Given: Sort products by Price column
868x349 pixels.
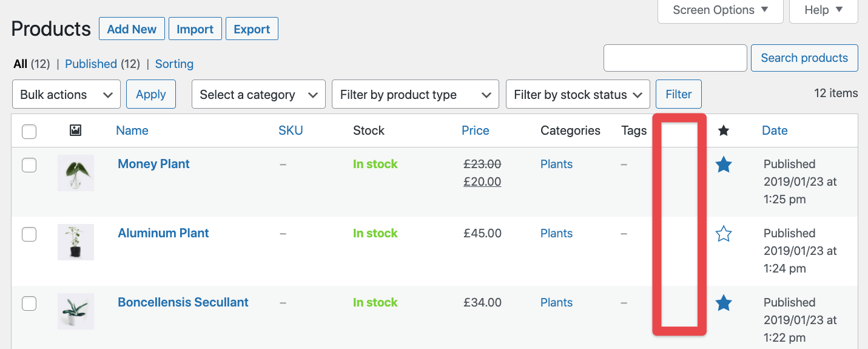Looking at the screenshot, I should 475,130.
